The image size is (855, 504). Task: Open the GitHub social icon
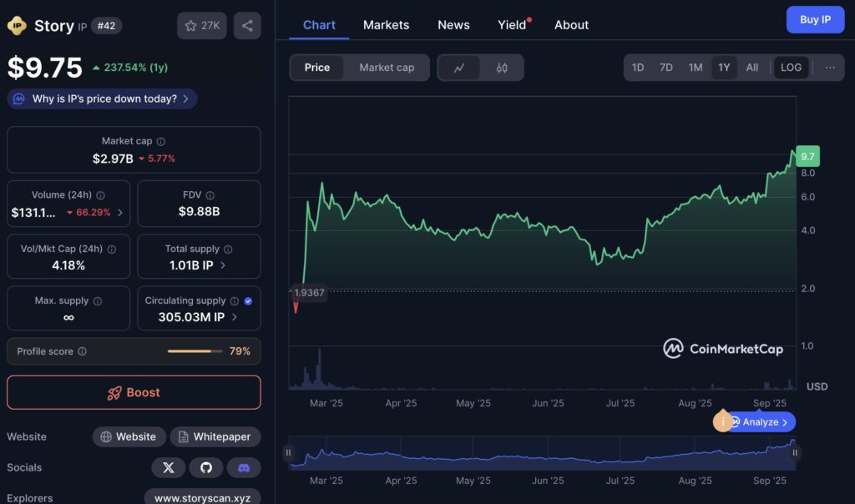pos(206,467)
